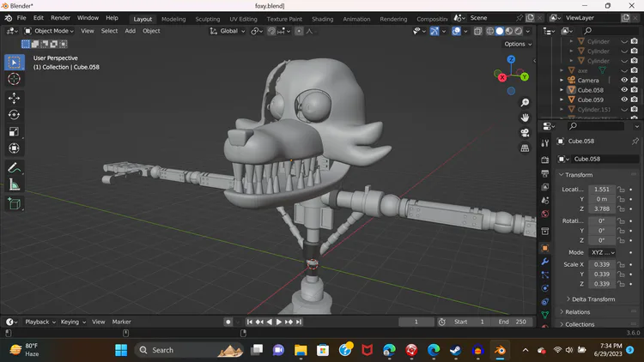Hide Cube.059 in viewport
Viewport: 644px width, 362px height.
624,100
